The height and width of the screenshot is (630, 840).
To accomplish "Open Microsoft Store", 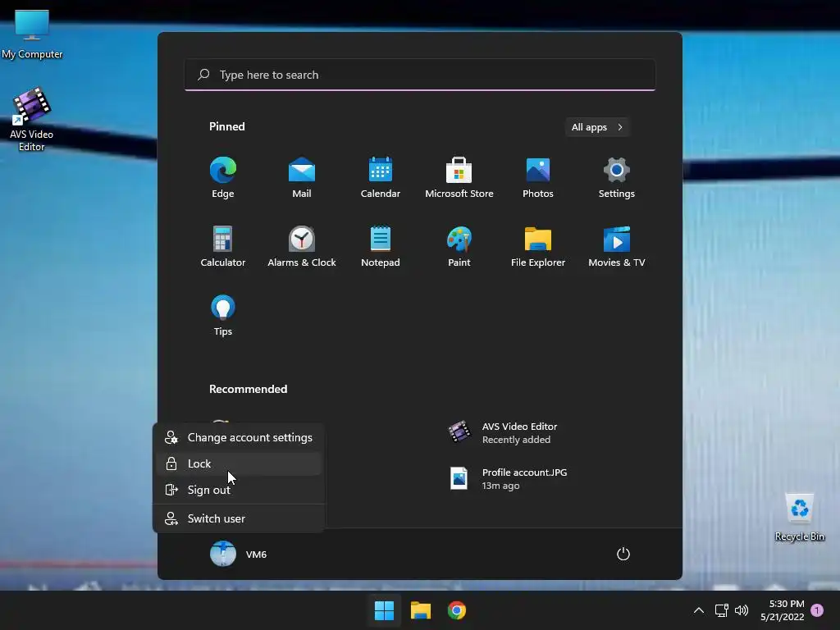I will (459, 178).
